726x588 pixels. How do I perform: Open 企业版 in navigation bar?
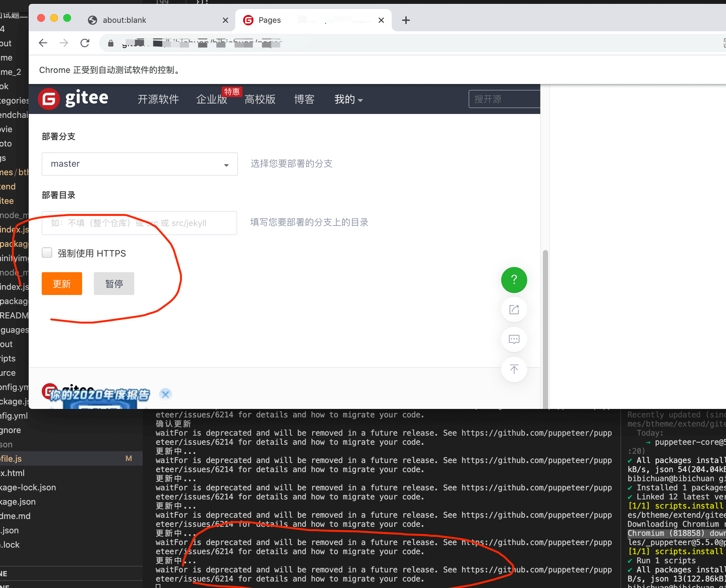point(211,100)
